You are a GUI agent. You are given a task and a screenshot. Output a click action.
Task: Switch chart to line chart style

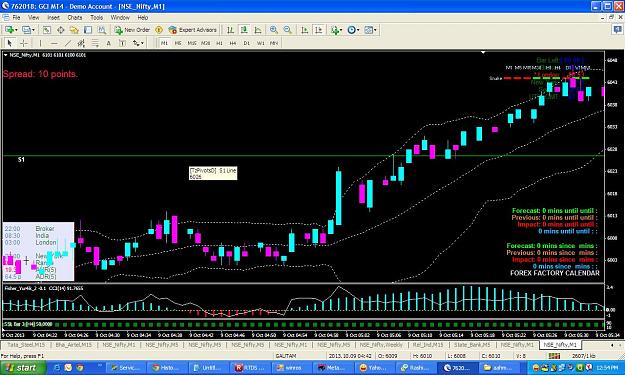click(258, 30)
